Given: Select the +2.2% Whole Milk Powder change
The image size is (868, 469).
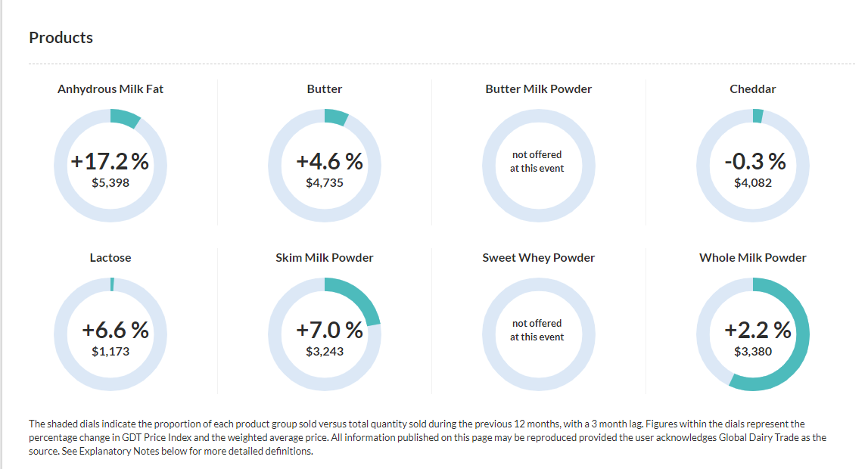Looking at the screenshot, I should click(x=758, y=331).
